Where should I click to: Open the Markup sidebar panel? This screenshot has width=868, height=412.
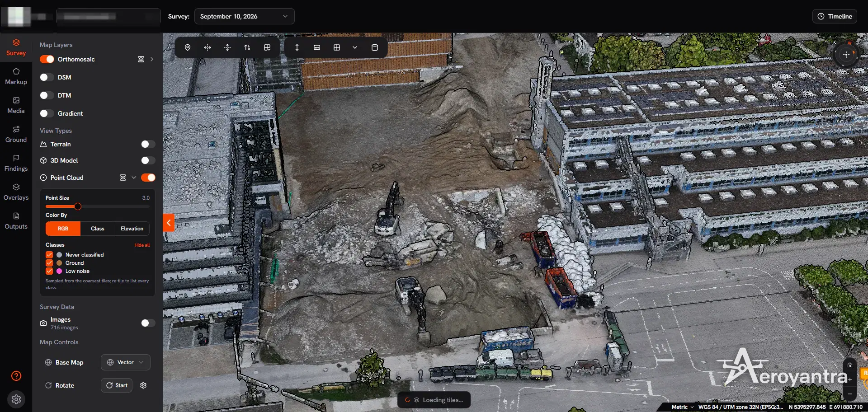[16, 76]
